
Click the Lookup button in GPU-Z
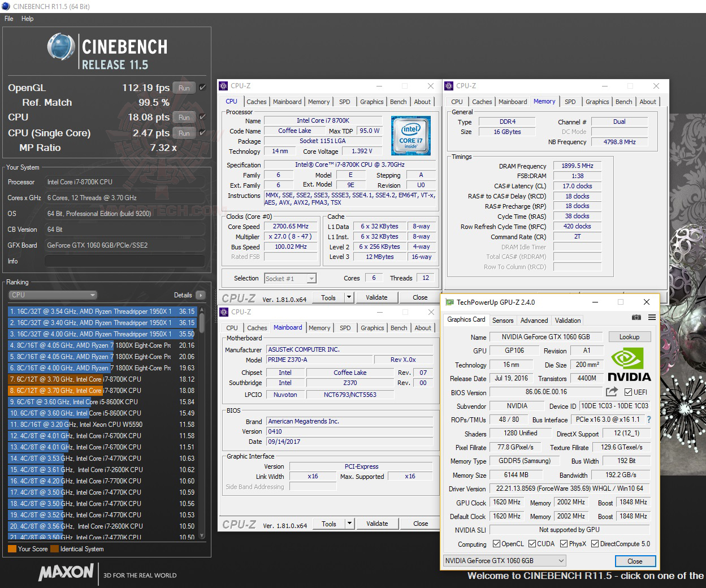click(x=629, y=336)
